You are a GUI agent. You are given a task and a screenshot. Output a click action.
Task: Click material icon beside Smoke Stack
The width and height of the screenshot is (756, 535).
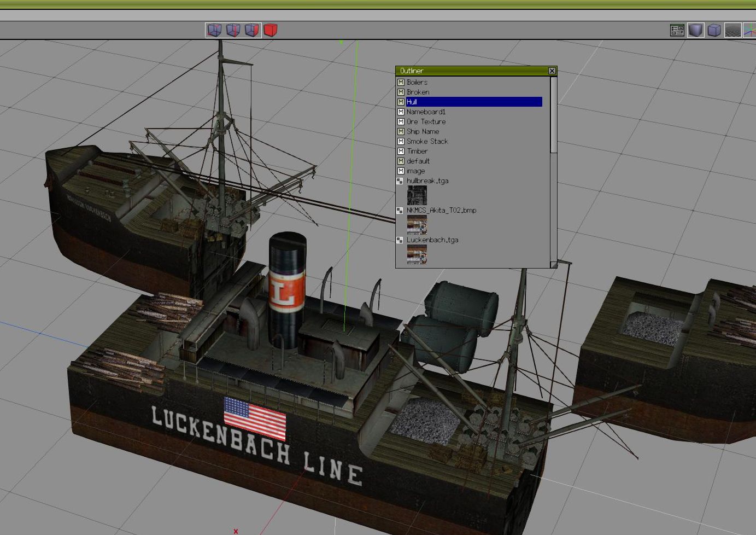pyautogui.click(x=401, y=141)
